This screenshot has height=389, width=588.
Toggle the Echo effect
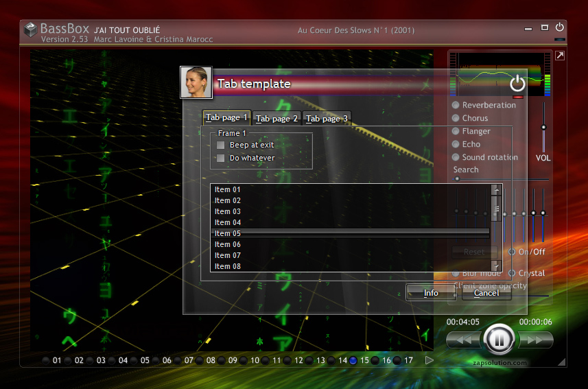pos(456,144)
